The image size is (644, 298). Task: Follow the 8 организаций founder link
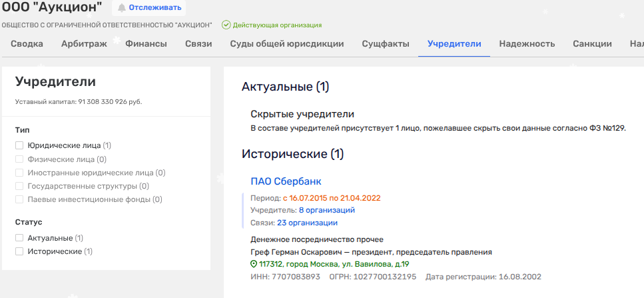(326, 210)
